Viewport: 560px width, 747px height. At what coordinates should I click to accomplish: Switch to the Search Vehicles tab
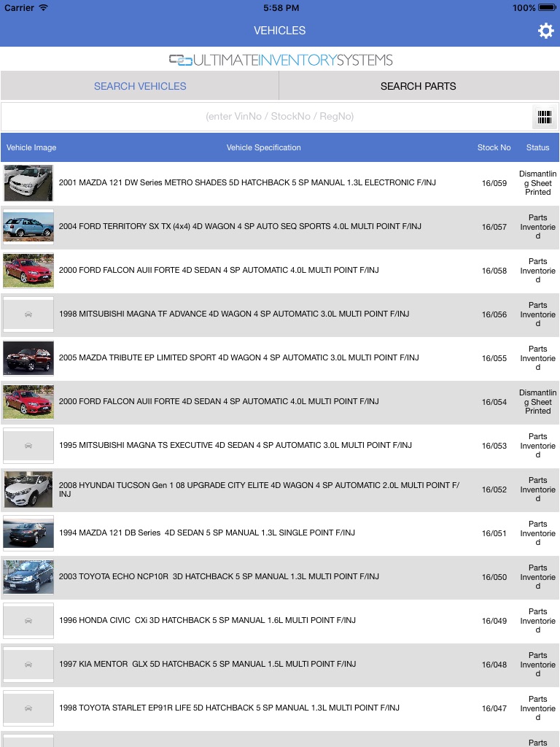point(140,86)
